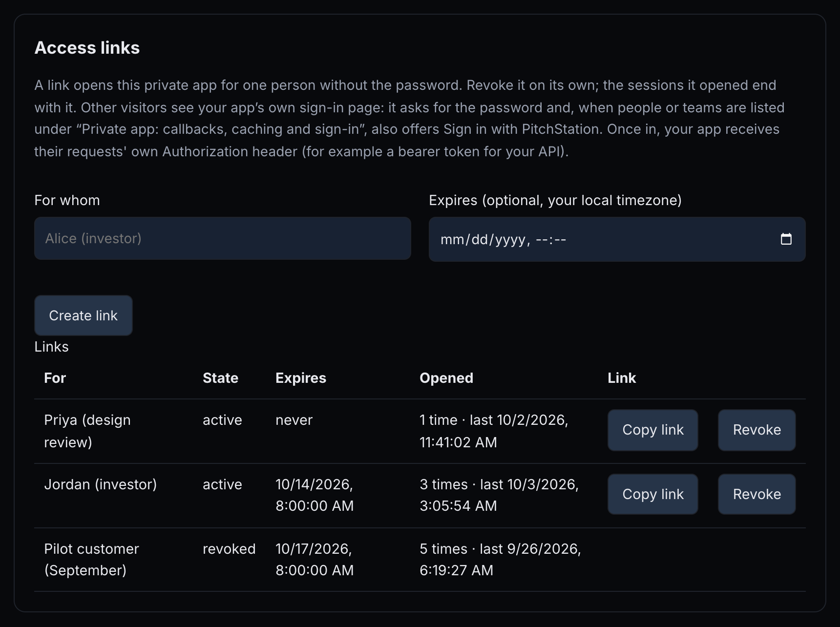840x627 pixels.
Task: Click the 'For whom' name input field
Action: coord(223,238)
